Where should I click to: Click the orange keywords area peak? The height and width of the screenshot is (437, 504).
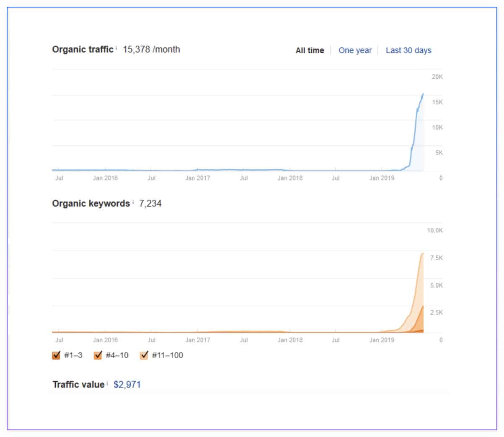click(422, 253)
